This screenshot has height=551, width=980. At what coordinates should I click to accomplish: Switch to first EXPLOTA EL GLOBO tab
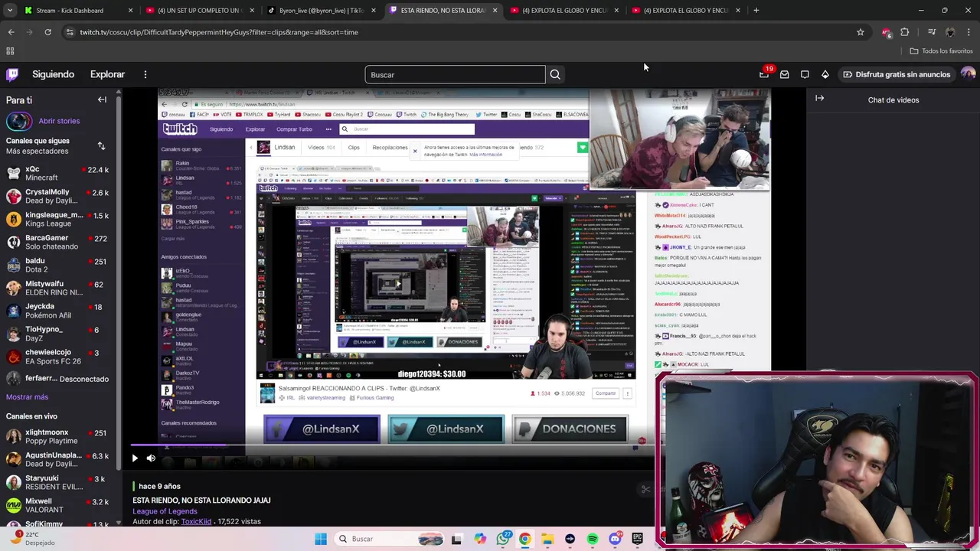tap(564, 11)
